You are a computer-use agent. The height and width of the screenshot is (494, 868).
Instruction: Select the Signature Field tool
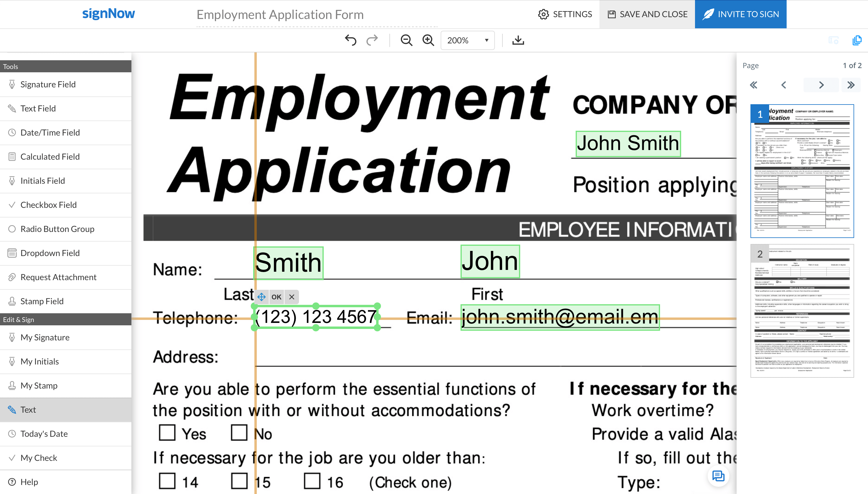(x=48, y=84)
